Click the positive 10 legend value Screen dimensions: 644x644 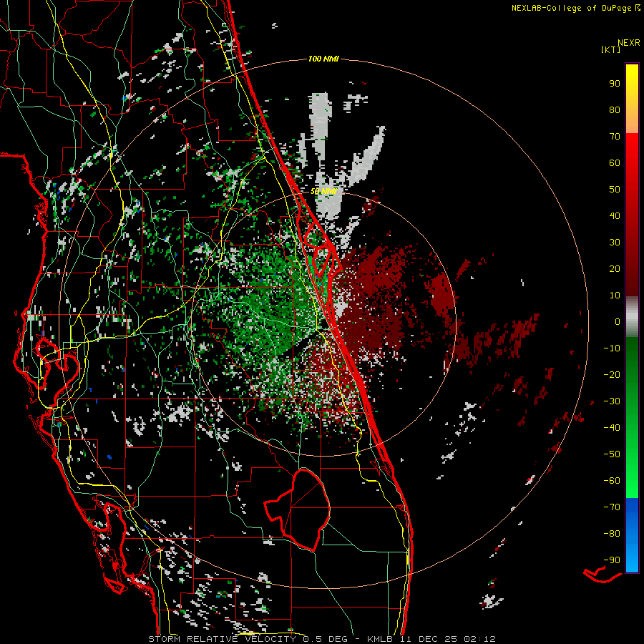point(615,296)
